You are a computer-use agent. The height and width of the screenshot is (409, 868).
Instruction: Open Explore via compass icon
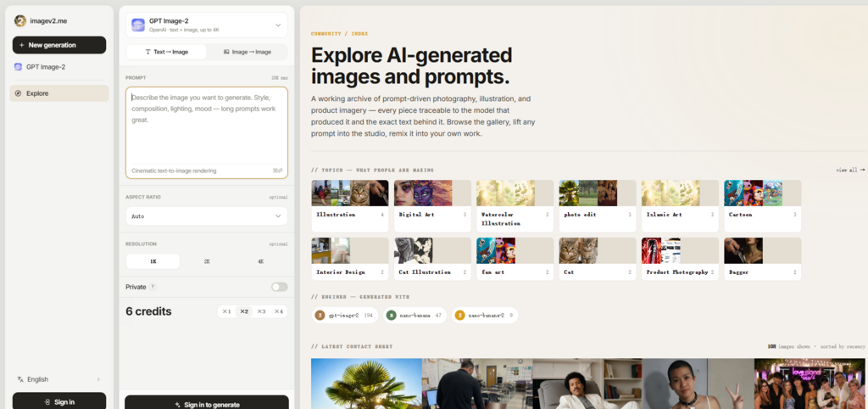19,93
